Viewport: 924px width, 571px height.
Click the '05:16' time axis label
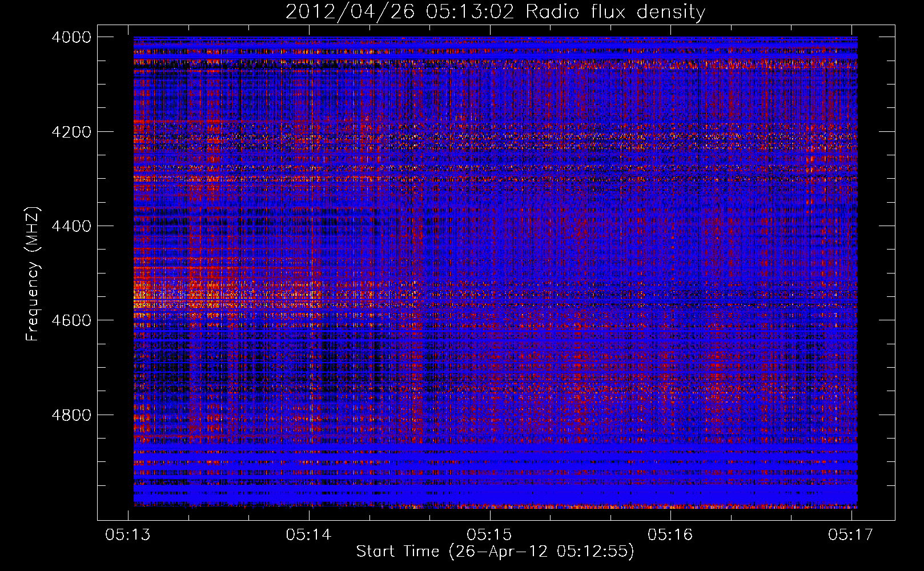[x=670, y=534]
